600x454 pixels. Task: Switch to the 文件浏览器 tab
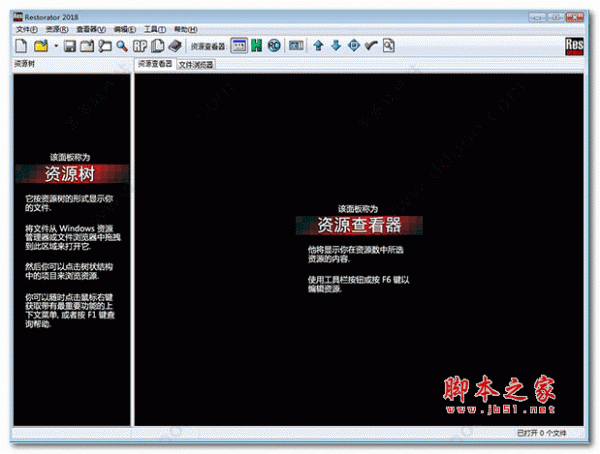196,65
